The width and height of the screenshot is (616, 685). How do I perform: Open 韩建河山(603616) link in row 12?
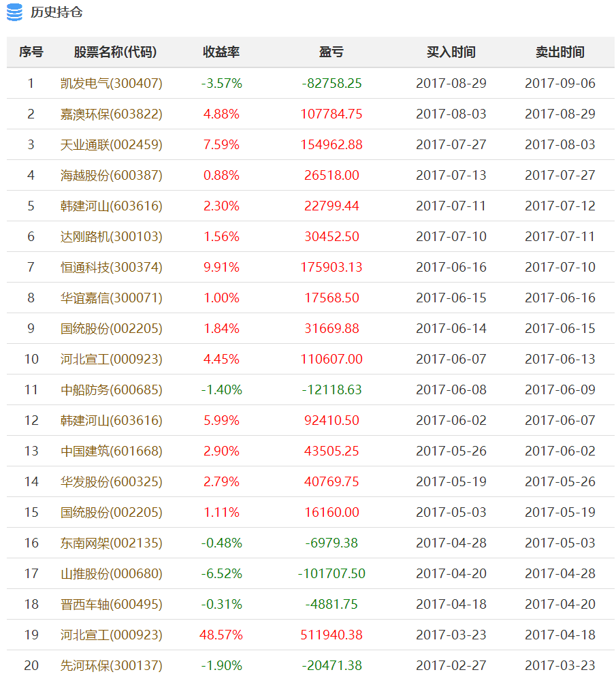[x=112, y=420]
